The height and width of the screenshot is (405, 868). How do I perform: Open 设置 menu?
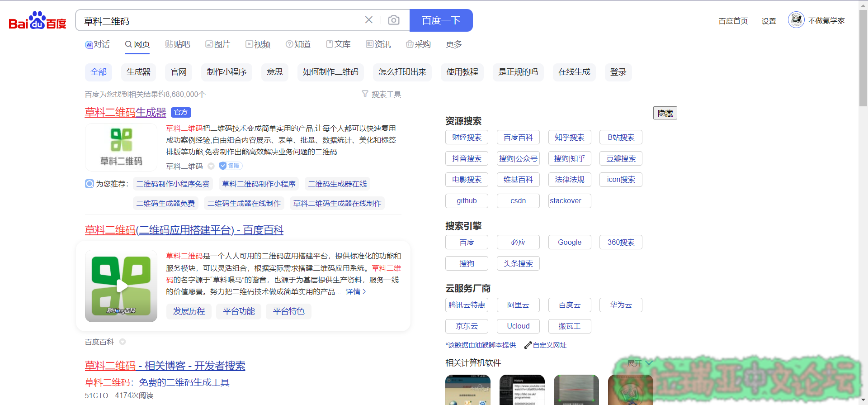click(x=769, y=21)
